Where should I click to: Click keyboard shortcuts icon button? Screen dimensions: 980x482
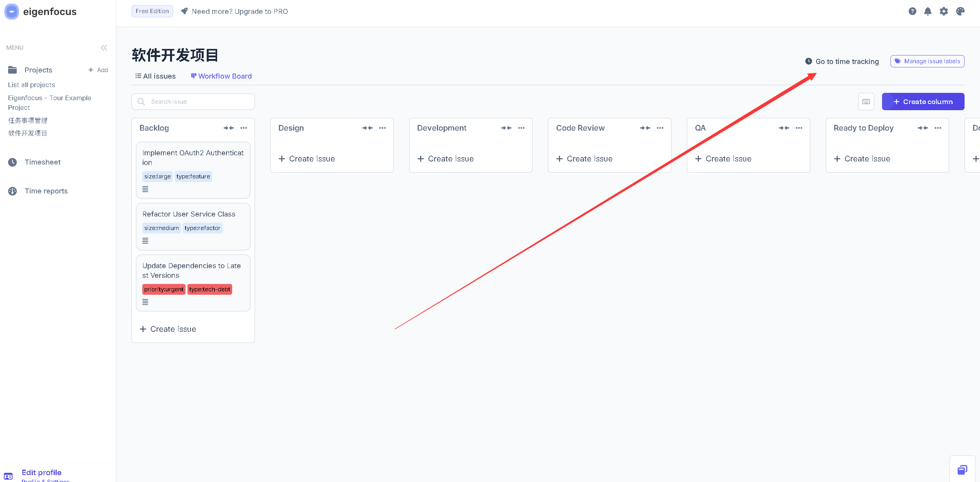tap(866, 102)
